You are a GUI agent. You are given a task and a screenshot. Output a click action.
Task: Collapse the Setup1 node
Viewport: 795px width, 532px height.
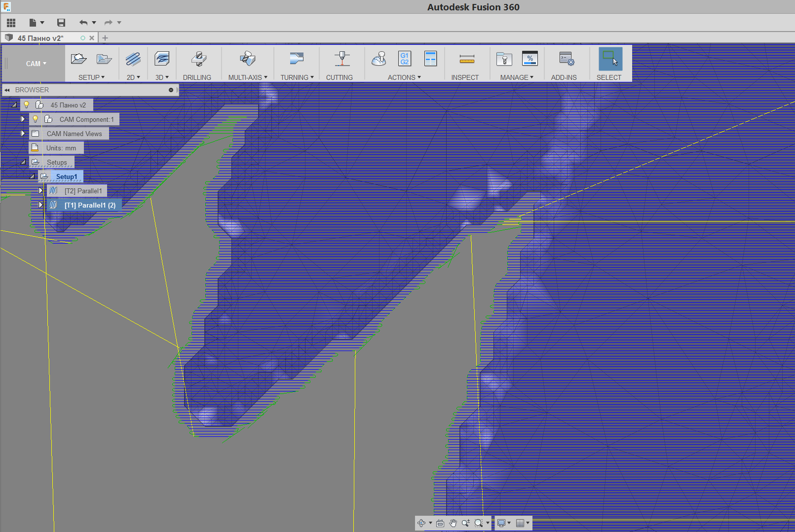(x=32, y=177)
